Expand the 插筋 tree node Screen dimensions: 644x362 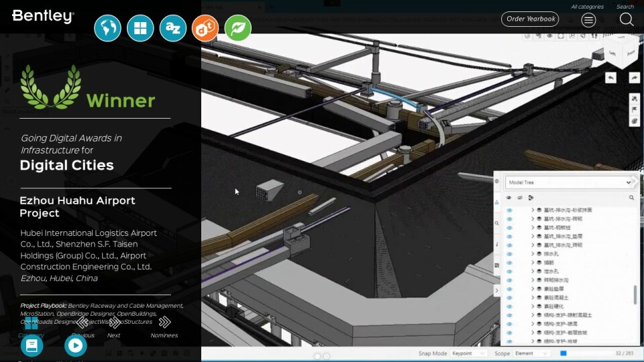pyautogui.click(x=533, y=263)
